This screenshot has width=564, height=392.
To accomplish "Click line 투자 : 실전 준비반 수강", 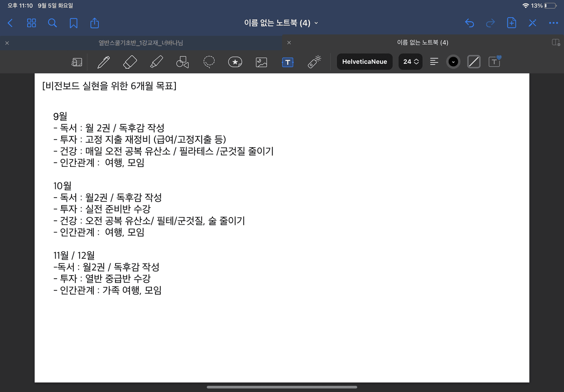I will coord(102,209).
